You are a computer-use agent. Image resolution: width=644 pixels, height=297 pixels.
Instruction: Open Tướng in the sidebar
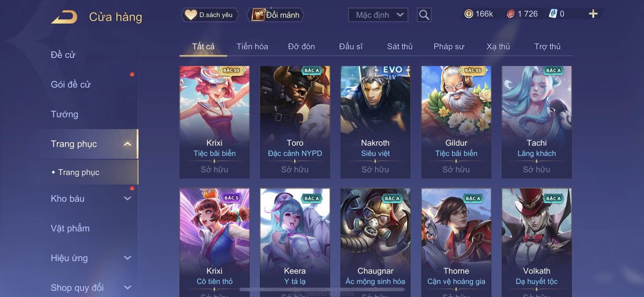pos(64,114)
